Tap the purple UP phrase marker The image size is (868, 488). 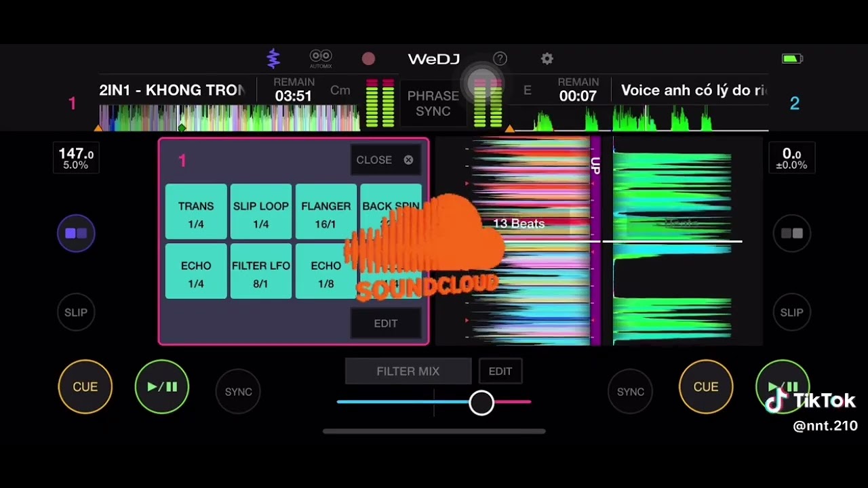[595, 166]
